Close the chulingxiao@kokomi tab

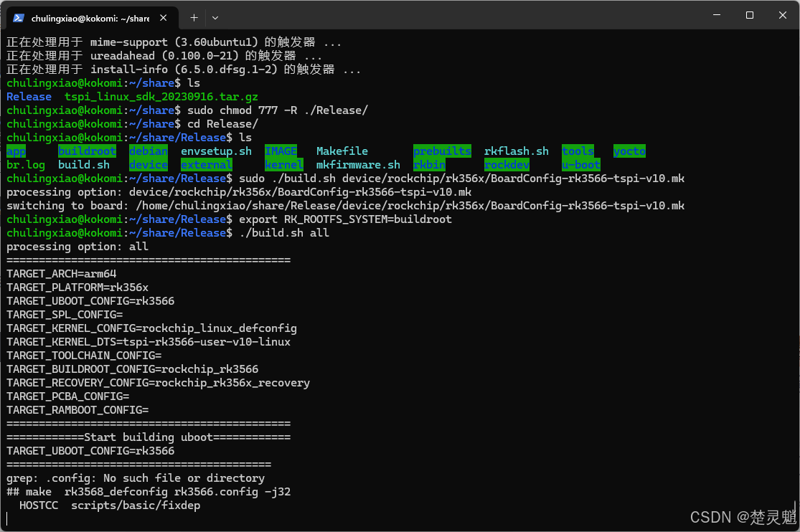[x=164, y=18]
